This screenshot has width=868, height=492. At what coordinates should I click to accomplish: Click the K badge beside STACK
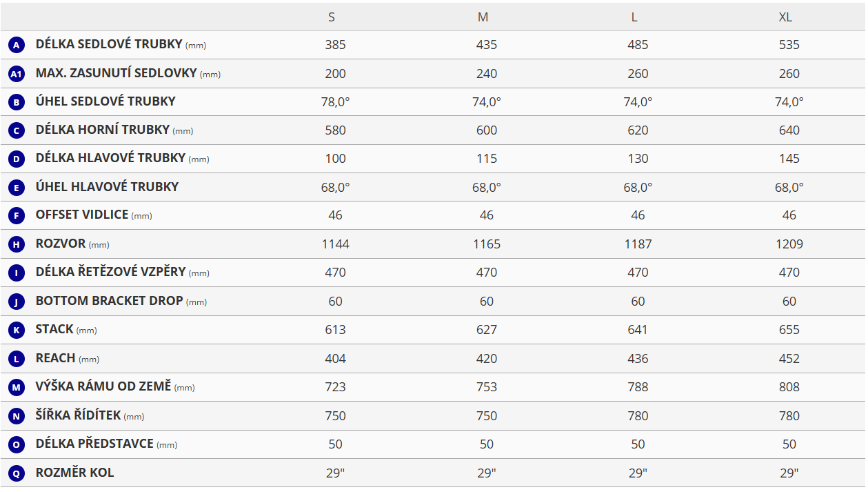pyautogui.click(x=17, y=330)
